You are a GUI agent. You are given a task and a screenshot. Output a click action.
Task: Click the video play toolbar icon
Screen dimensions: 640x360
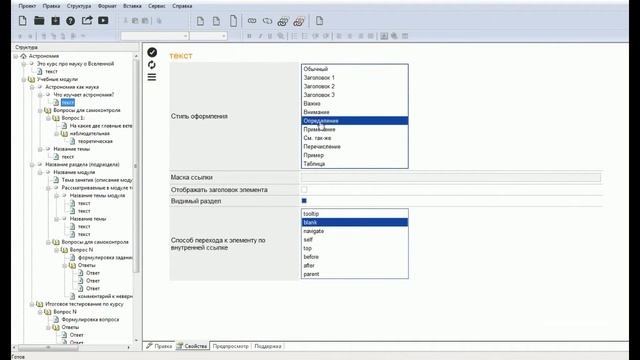(103, 20)
